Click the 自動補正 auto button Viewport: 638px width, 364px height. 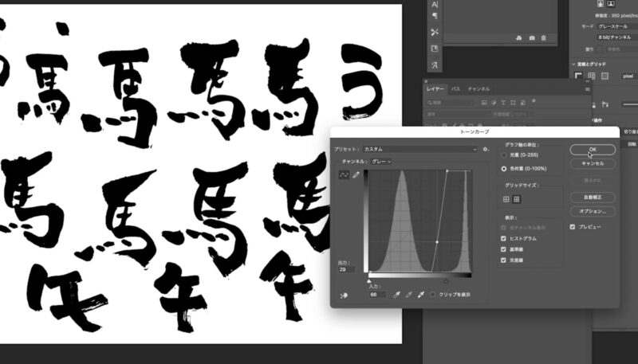[x=593, y=197]
